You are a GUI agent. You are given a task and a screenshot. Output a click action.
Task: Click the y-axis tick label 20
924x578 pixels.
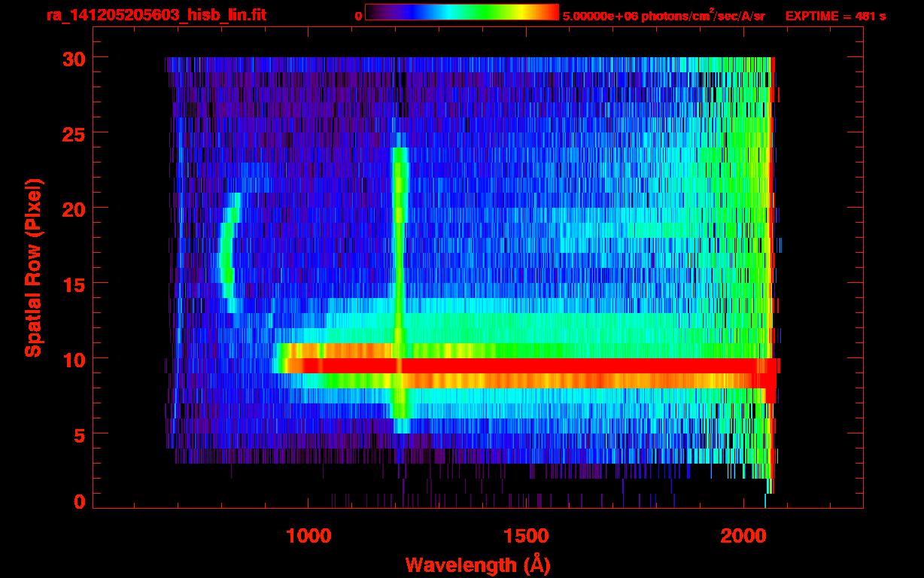[74, 208]
